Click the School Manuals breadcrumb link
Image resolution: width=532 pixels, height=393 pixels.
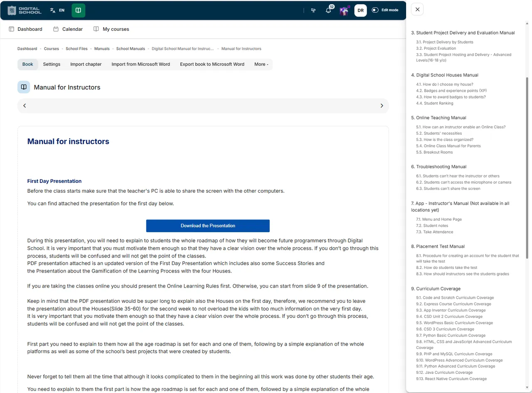click(x=131, y=49)
